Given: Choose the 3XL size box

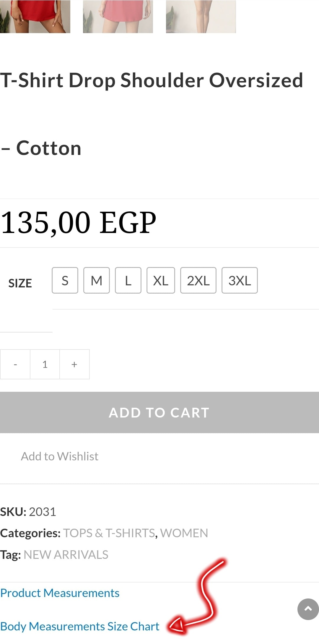Looking at the screenshot, I should pos(240,280).
